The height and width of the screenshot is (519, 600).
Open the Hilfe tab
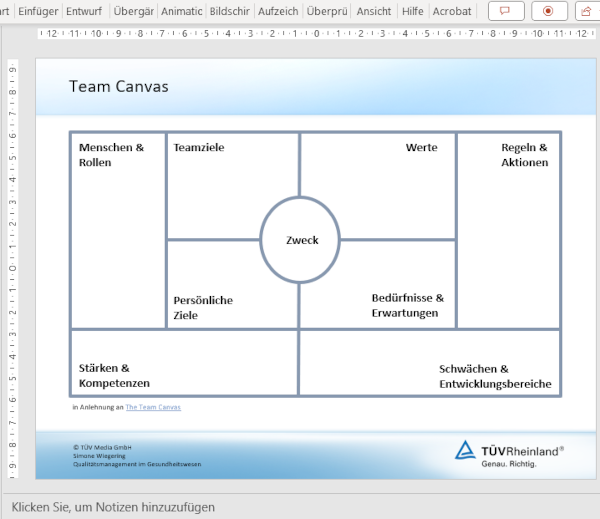pos(412,11)
